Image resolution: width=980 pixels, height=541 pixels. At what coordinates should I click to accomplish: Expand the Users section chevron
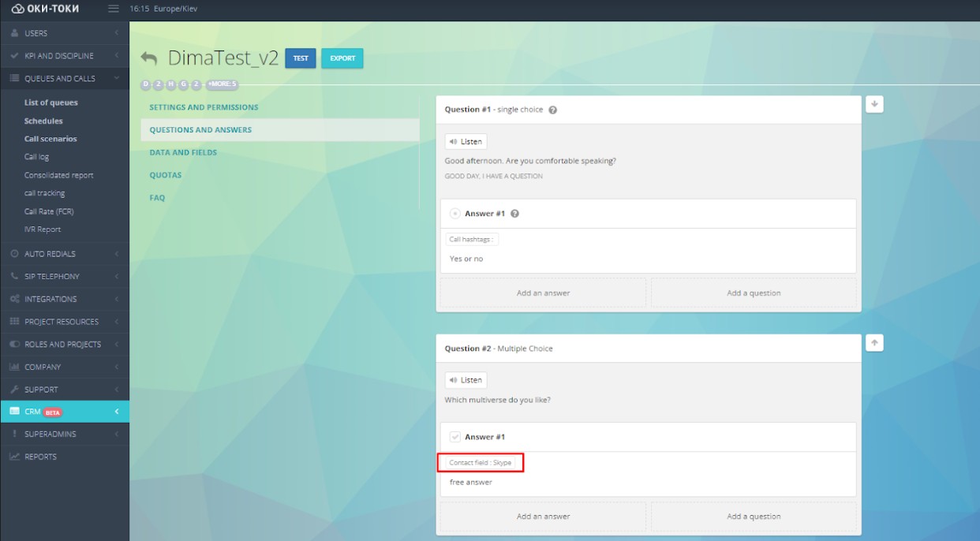116,33
